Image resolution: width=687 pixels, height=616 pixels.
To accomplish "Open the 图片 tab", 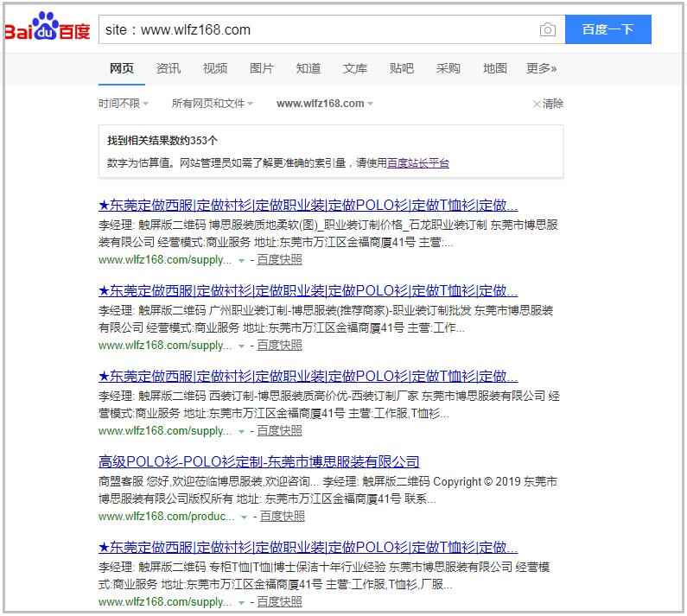I will [262, 68].
